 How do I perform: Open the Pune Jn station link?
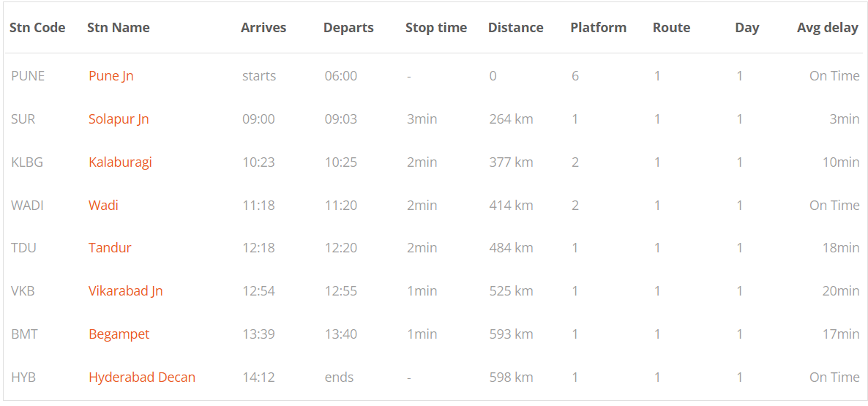[x=111, y=76]
